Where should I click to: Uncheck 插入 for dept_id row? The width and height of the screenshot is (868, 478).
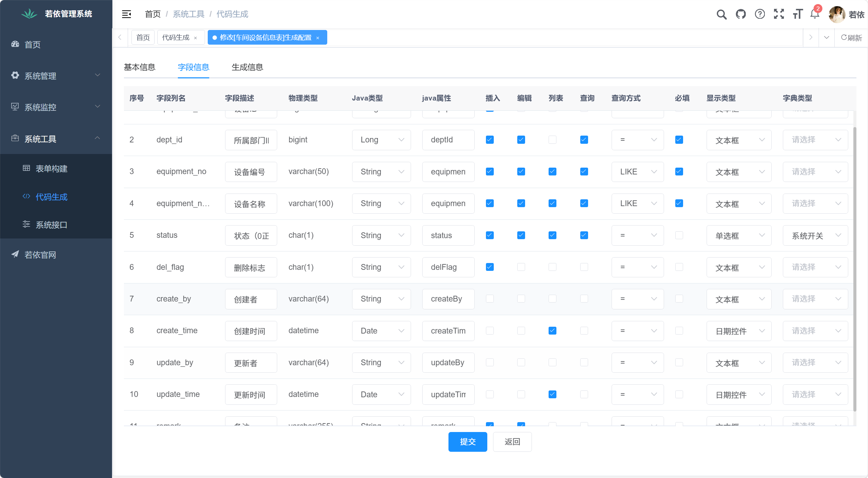point(490,140)
